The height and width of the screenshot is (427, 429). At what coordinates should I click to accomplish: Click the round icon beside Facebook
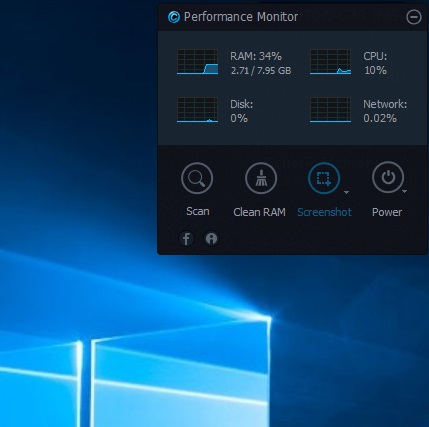(211, 239)
